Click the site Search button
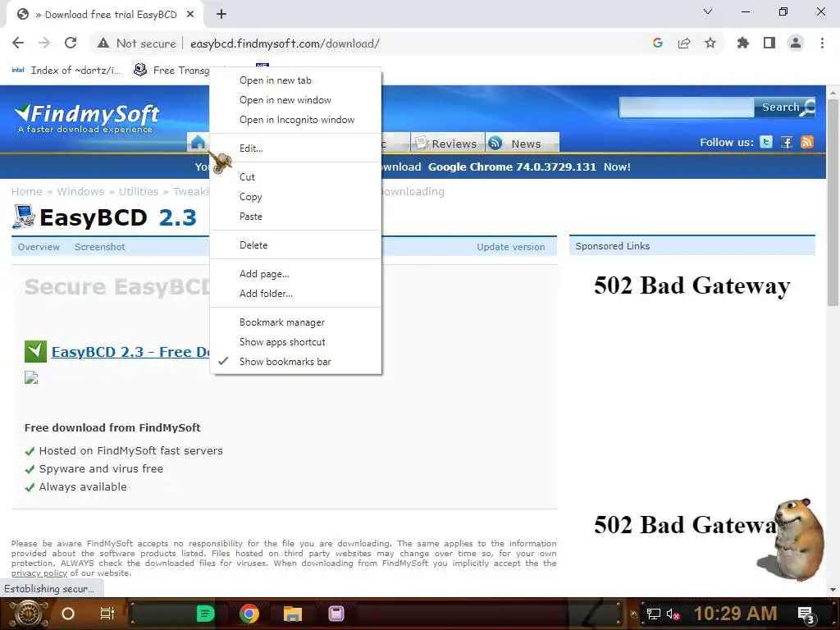The image size is (840, 630). click(x=784, y=107)
